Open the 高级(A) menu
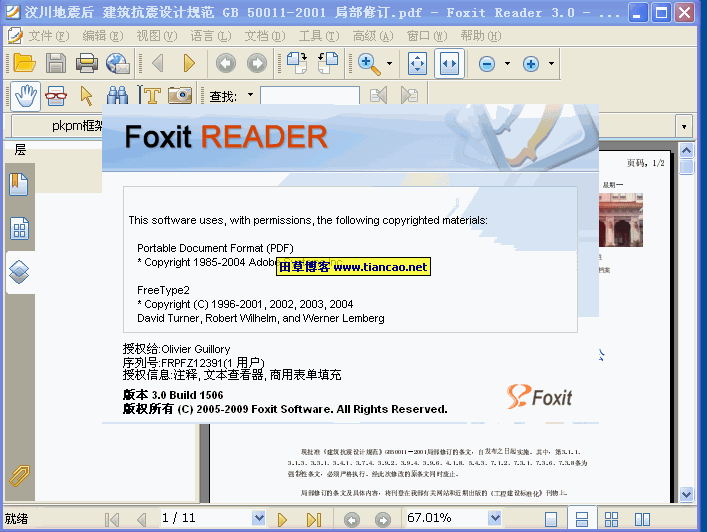The image size is (707, 532). [x=373, y=36]
